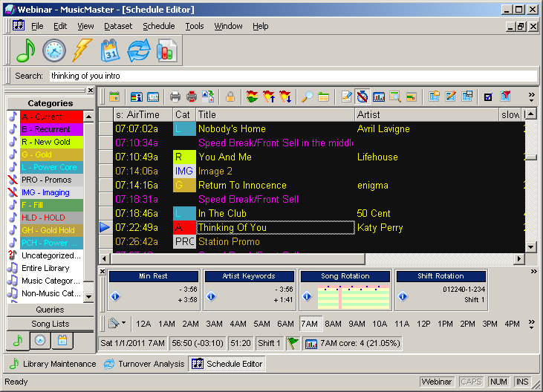Click the schedule calendar icon in editor toolbar

(114, 97)
